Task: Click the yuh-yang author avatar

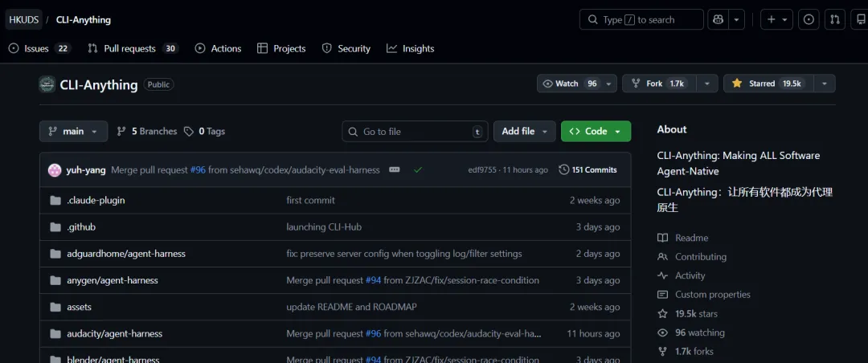Action: [55, 170]
